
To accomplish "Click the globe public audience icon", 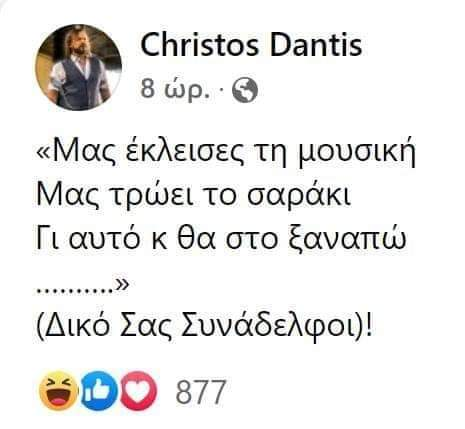I will click(245, 90).
